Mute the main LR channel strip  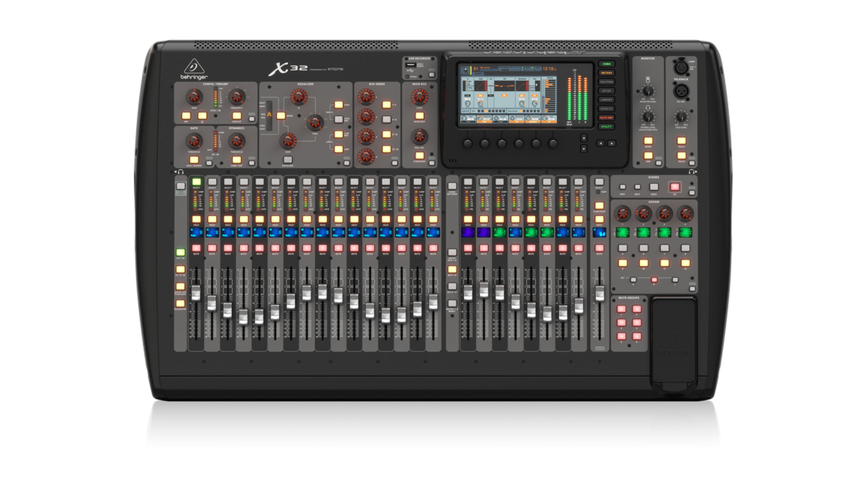(x=599, y=248)
